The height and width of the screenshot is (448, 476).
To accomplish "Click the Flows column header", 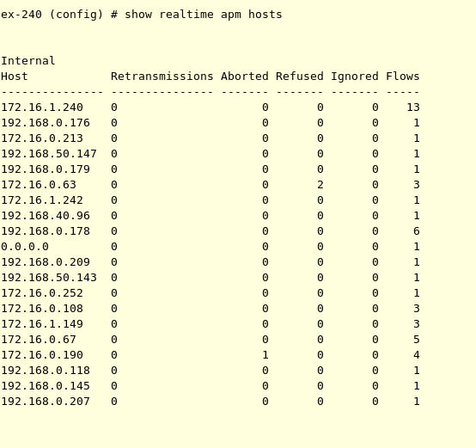I will 403,77.
